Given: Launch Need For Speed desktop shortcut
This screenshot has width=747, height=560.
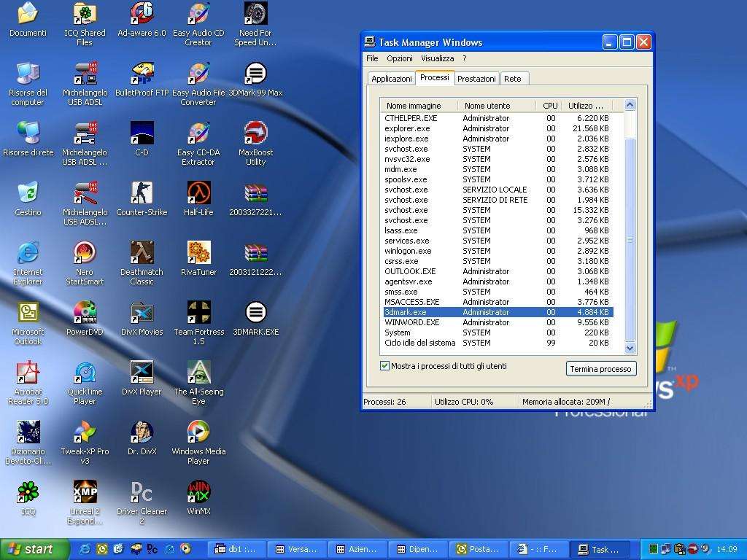Looking at the screenshot, I should [x=255, y=24].
